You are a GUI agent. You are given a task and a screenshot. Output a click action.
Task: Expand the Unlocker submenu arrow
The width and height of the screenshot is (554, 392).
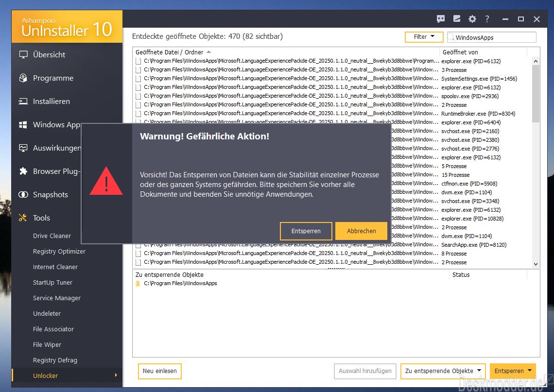[x=116, y=375]
